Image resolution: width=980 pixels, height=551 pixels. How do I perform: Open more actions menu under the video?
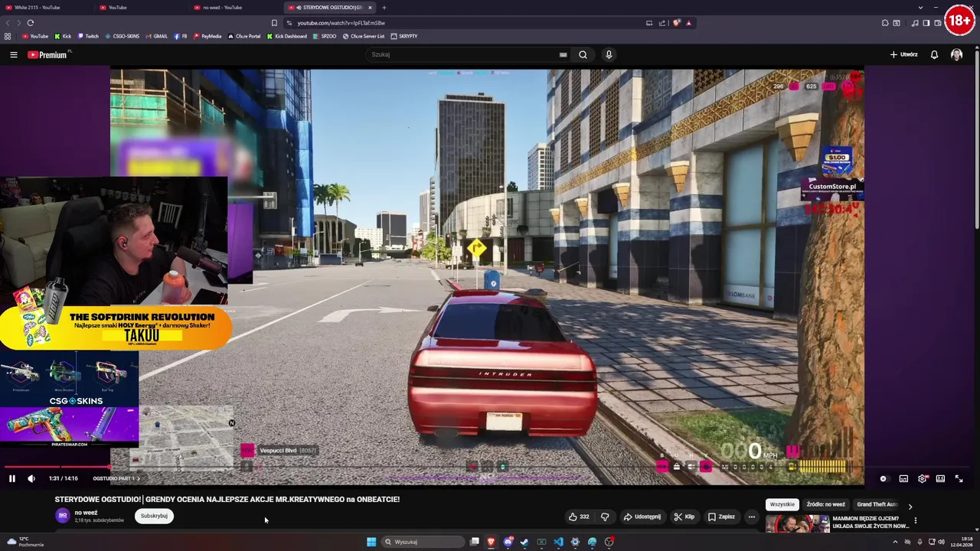[x=751, y=517]
